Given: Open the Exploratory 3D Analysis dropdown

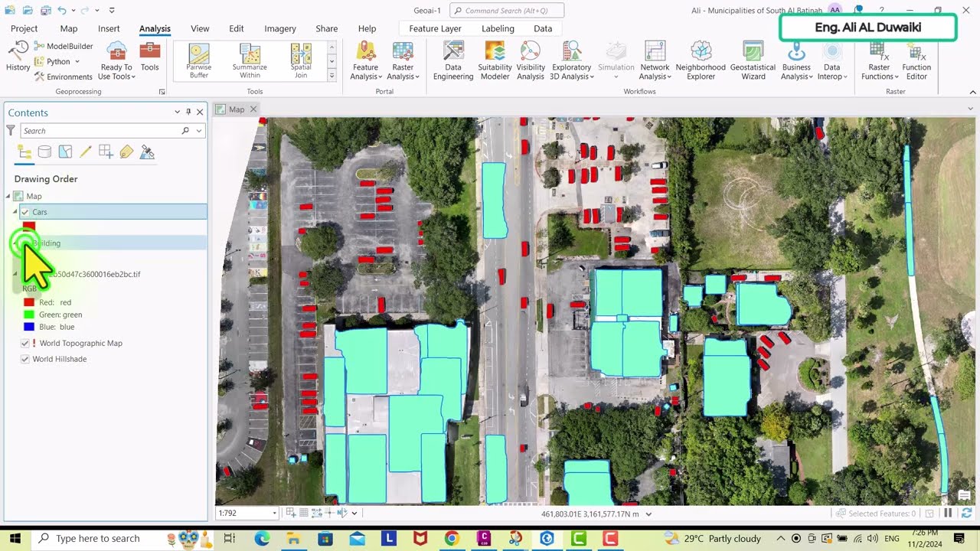Looking at the screenshot, I should pos(571,60).
